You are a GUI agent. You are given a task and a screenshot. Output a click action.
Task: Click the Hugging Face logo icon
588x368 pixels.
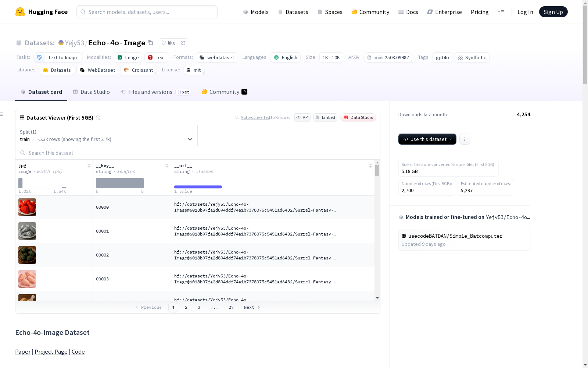click(20, 12)
